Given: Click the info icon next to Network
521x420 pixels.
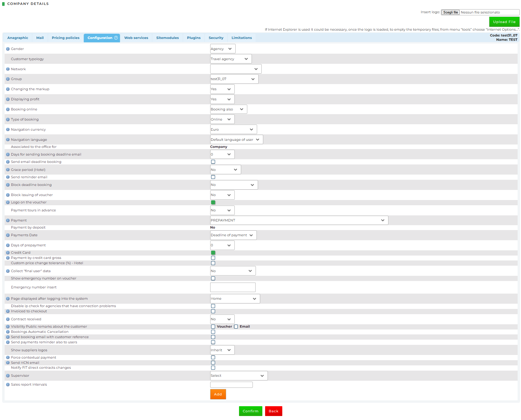Looking at the screenshot, I should point(8,69).
